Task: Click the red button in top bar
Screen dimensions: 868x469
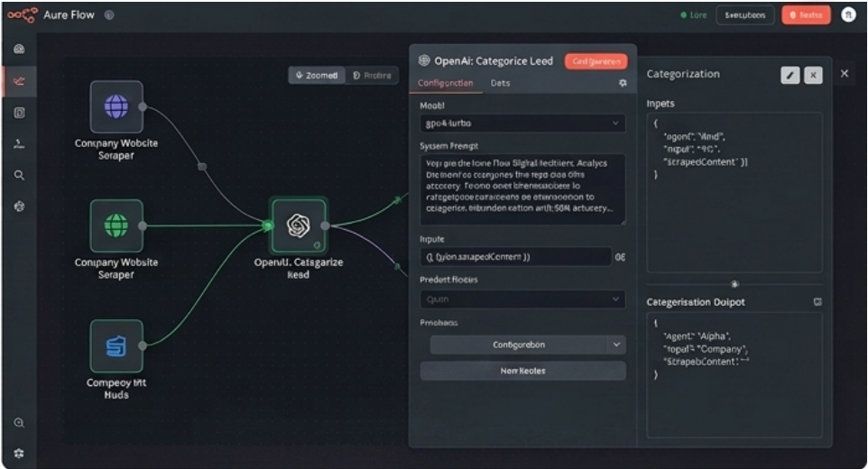Action: [x=806, y=15]
